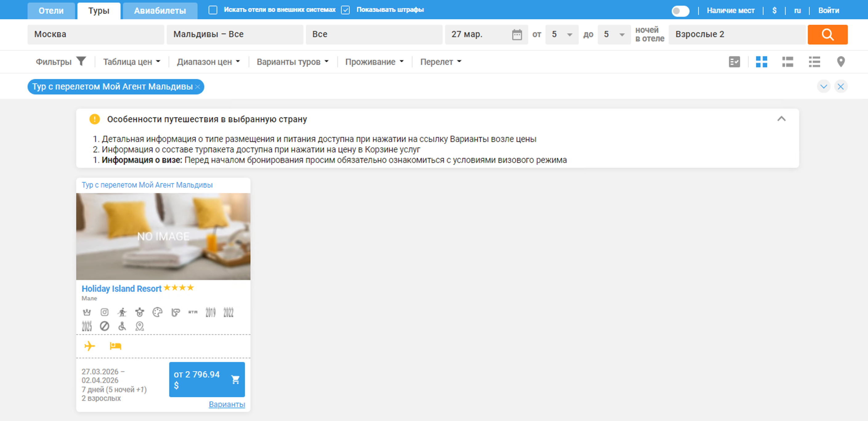Click the Москва departure city field
The height and width of the screenshot is (421, 868).
pos(95,35)
